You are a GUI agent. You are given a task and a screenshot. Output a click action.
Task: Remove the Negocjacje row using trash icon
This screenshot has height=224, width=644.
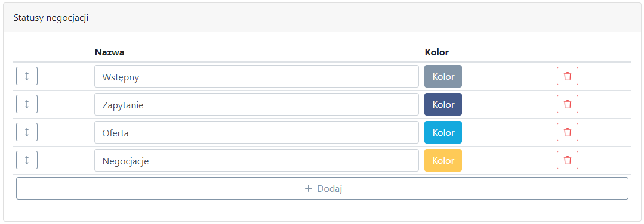pos(567,160)
